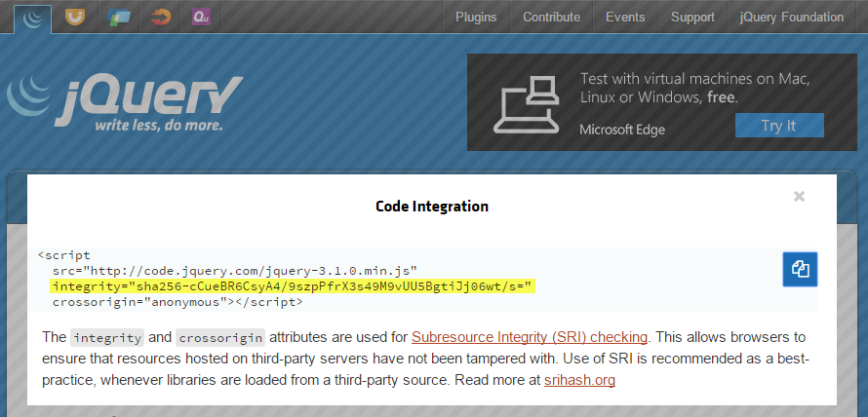Click the Microsoft Edge ad text
Screen dimensions: 868x417
(622, 130)
